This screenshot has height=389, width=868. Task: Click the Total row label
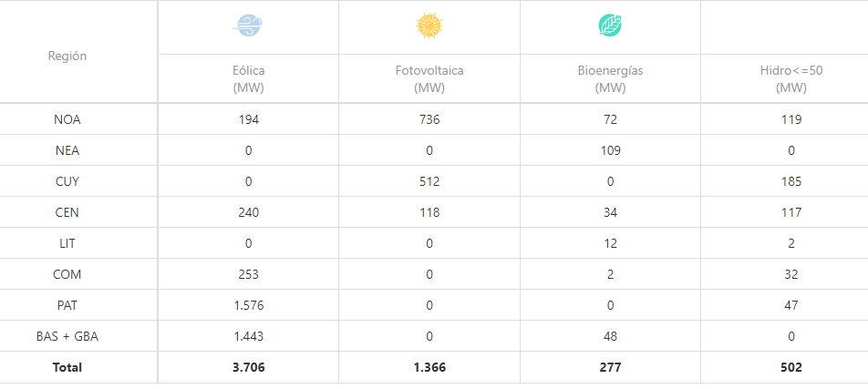pos(67,367)
